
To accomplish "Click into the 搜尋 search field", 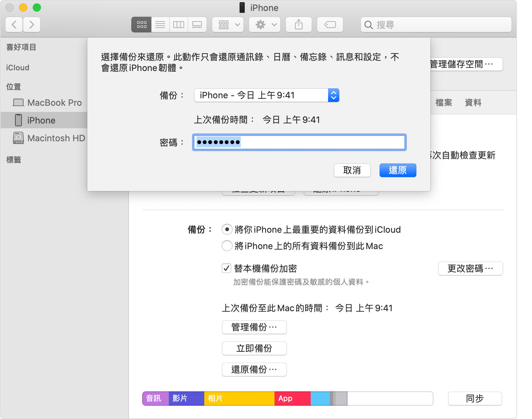I will (x=436, y=25).
